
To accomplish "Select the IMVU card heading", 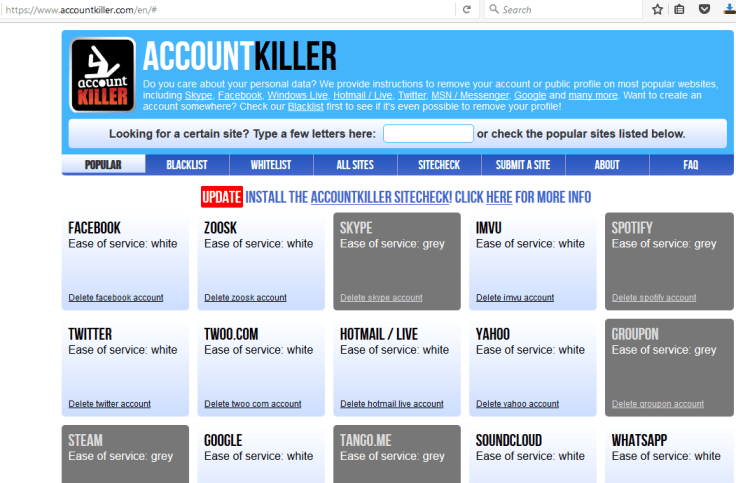I will click(x=489, y=228).
